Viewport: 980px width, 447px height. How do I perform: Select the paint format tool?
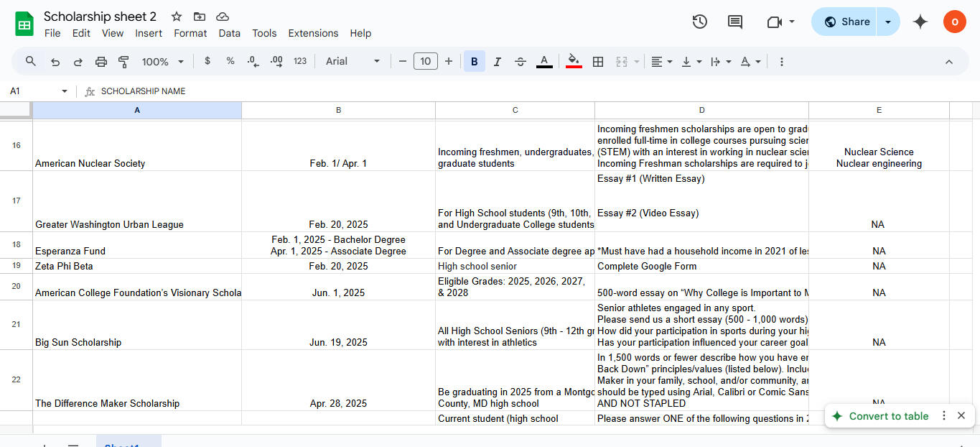(x=123, y=62)
